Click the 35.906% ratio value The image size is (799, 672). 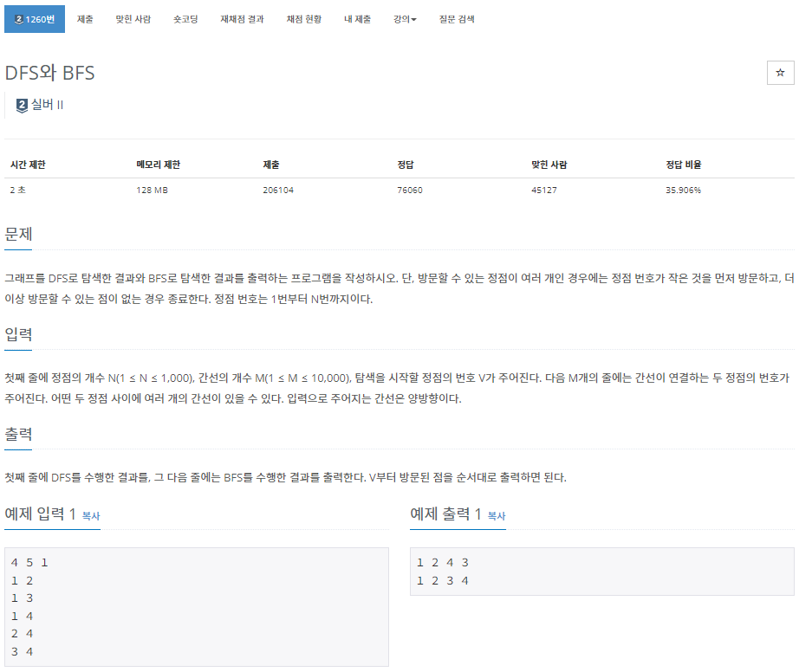click(684, 190)
